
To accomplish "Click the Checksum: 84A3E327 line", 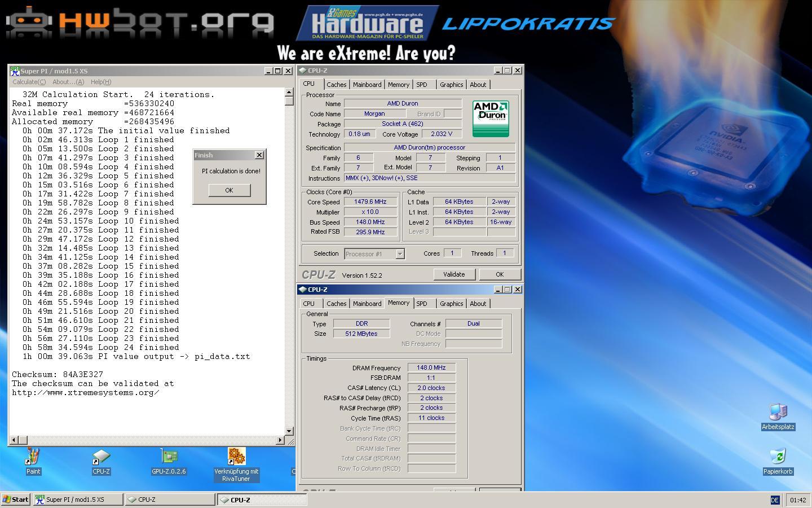I will [x=58, y=374].
